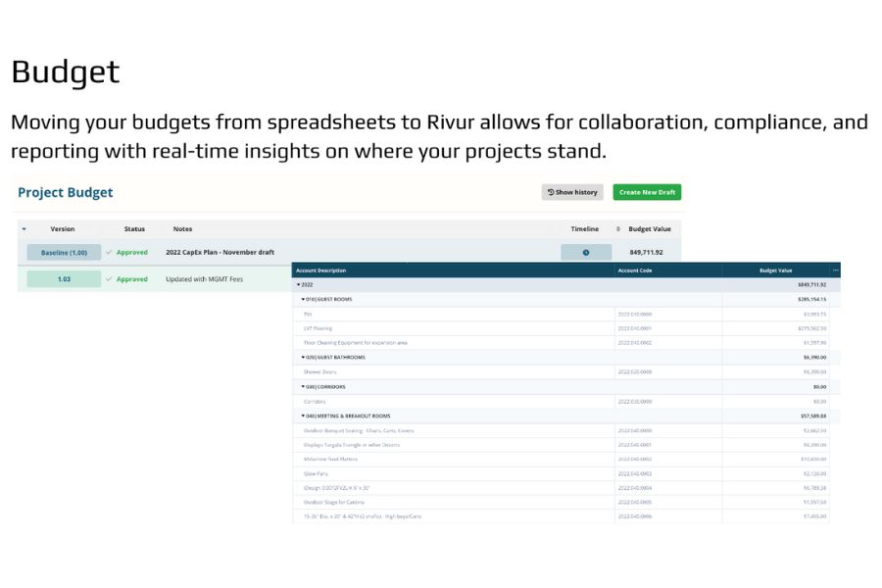Toggle the caret beside the Version header
Screen dimensions: 882x588
[x=24, y=229]
